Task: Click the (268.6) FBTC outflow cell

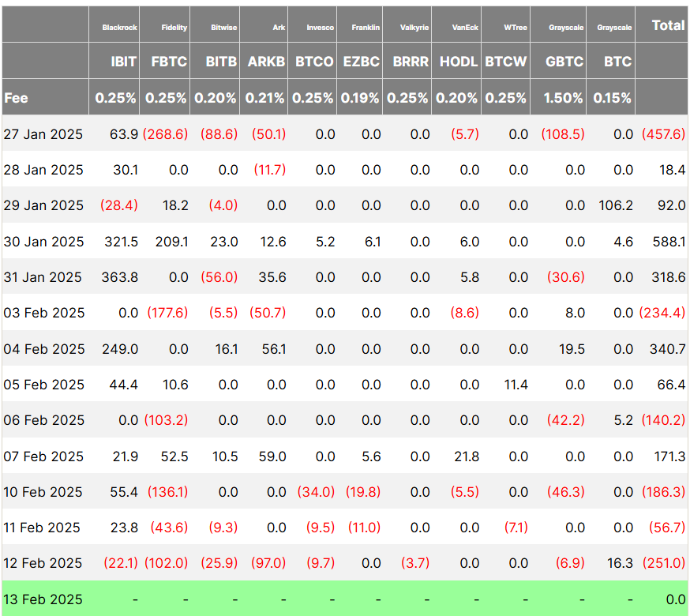Action: (x=166, y=134)
